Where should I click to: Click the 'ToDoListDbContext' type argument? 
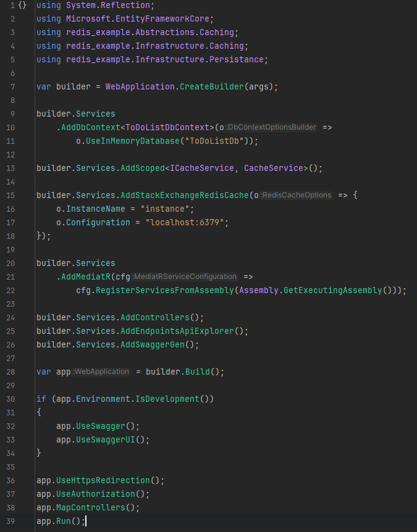167,127
